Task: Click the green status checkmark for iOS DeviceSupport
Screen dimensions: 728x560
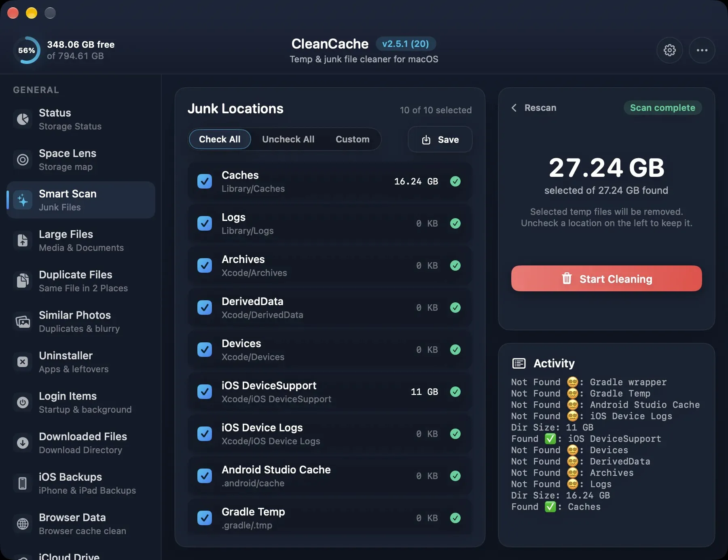Action: click(455, 392)
